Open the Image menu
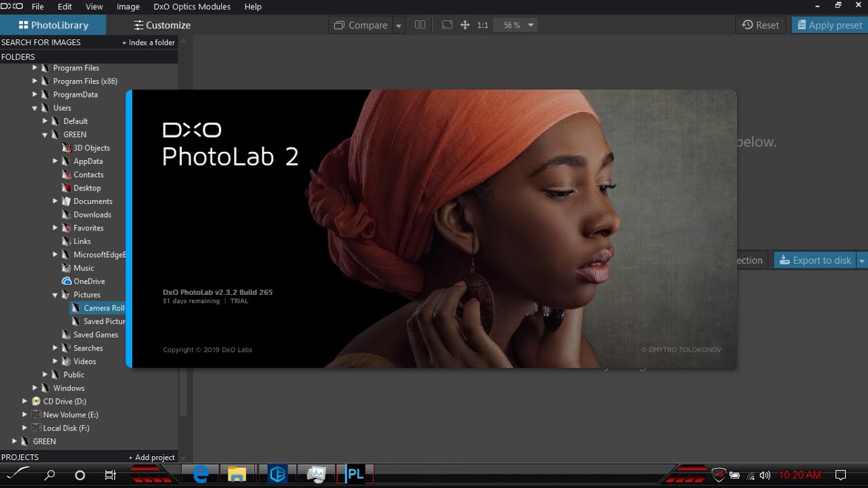The width and height of the screenshot is (868, 488). [x=128, y=7]
